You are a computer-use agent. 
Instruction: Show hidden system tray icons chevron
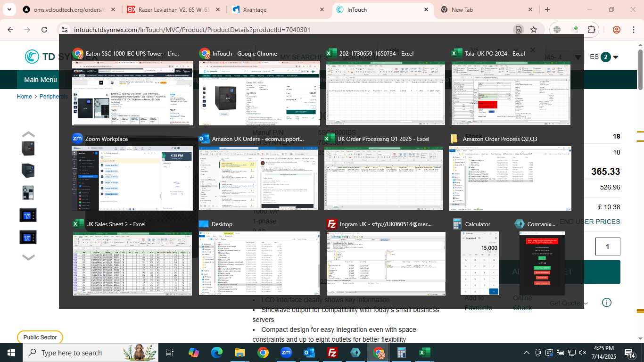click(527, 353)
